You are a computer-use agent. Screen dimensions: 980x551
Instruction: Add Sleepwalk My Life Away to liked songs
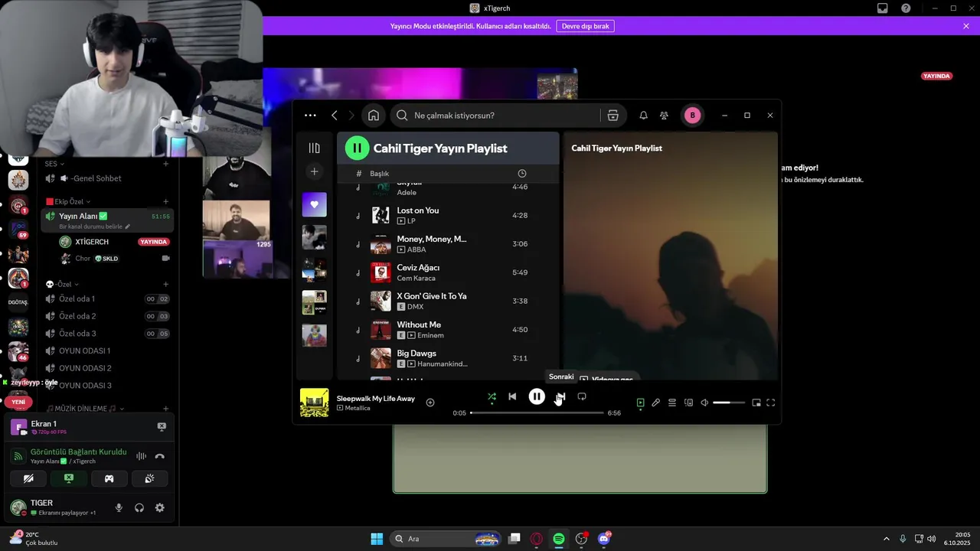(430, 403)
